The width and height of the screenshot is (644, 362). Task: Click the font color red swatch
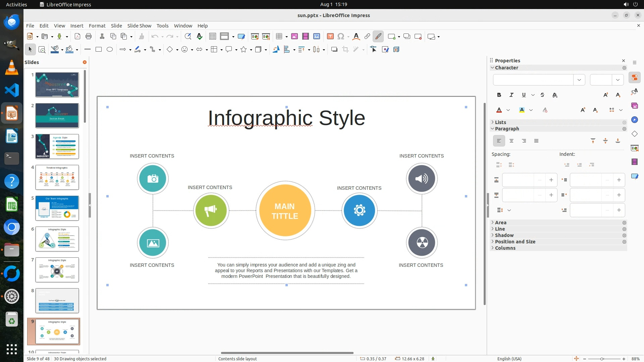(499, 110)
